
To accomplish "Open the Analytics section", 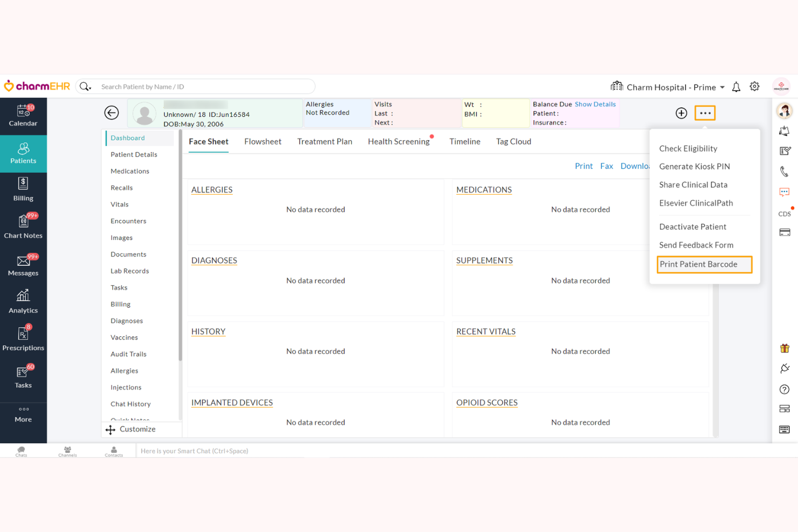I will point(23,301).
